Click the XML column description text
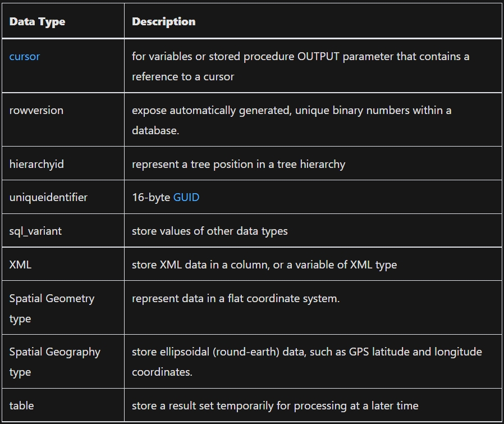 tap(264, 265)
